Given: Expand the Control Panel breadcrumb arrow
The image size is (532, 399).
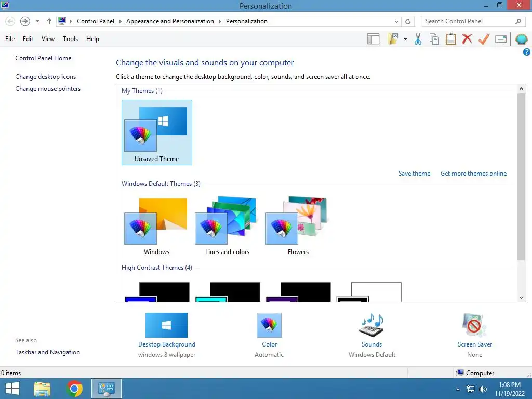Looking at the screenshot, I should [x=120, y=21].
